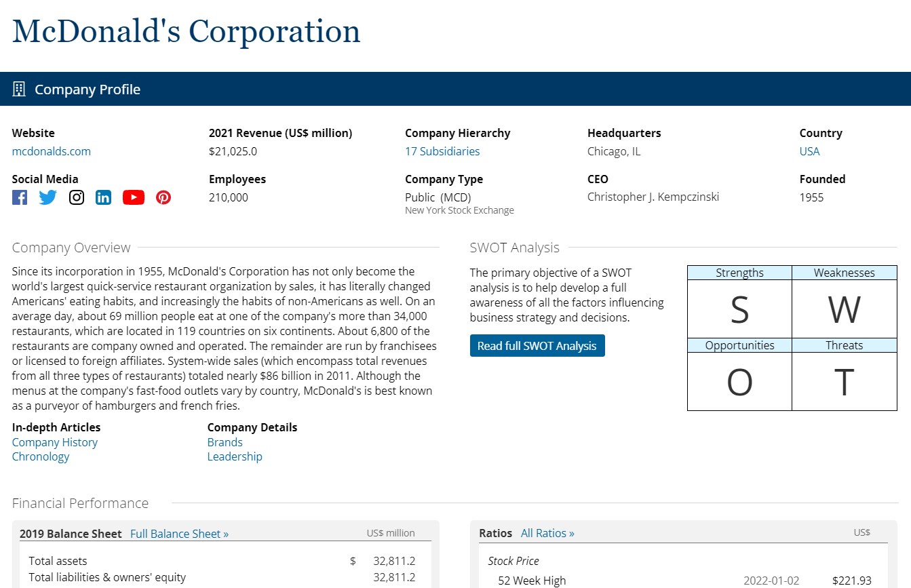Open the Leadership details link

(235, 456)
